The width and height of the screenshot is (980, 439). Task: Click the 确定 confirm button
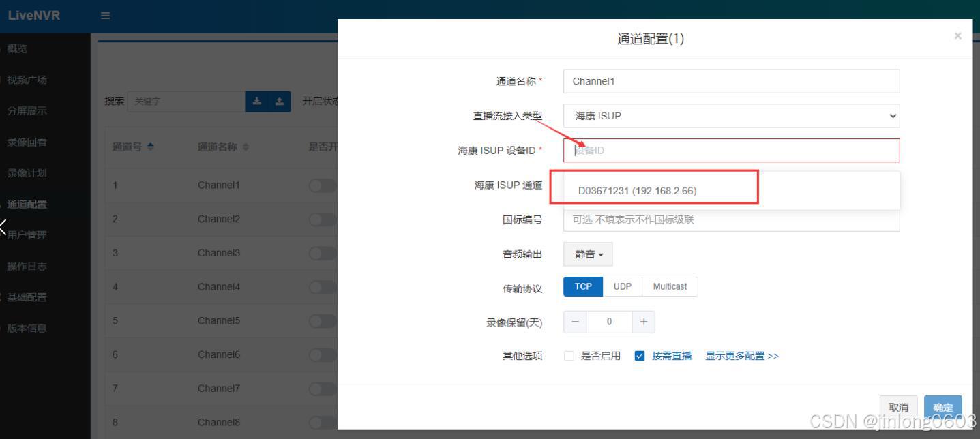pos(942,406)
